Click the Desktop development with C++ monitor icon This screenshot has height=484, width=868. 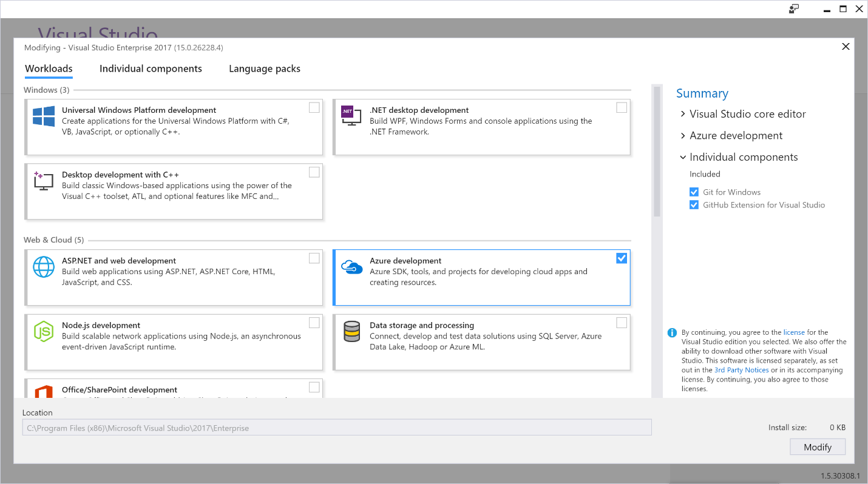point(43,181)
